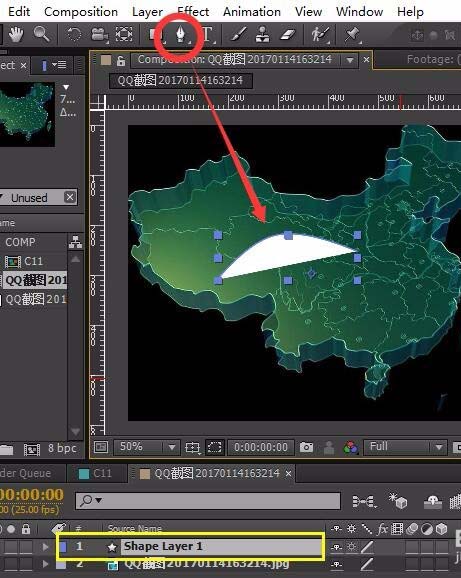Select the Type text tool
Screen dimensions: 461x578
tap(207, 35)
